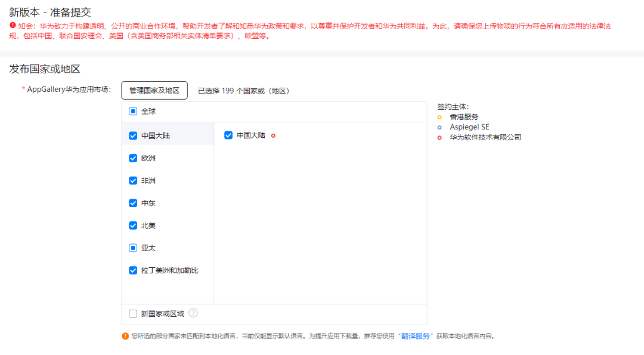Click the 管理国家及地区 button
Image resolution: width=644 pixels, height=355 pixels.
pos(154,91)
